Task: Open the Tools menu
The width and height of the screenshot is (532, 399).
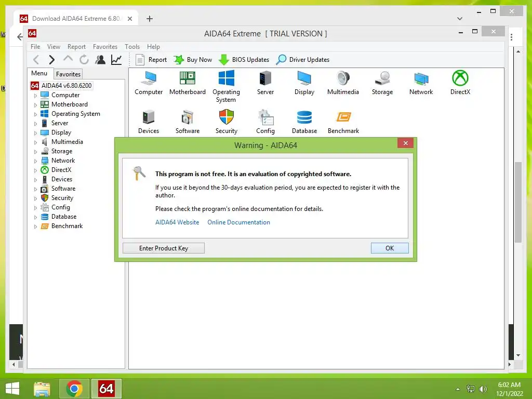Action: pyautogui.click(x=132, y=46)
